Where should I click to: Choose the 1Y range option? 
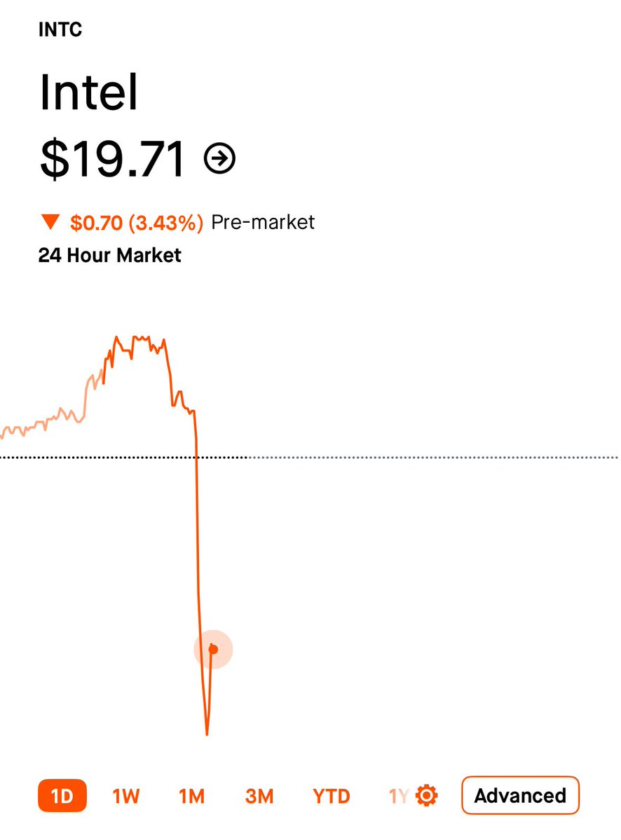click(x=399, y=796)
